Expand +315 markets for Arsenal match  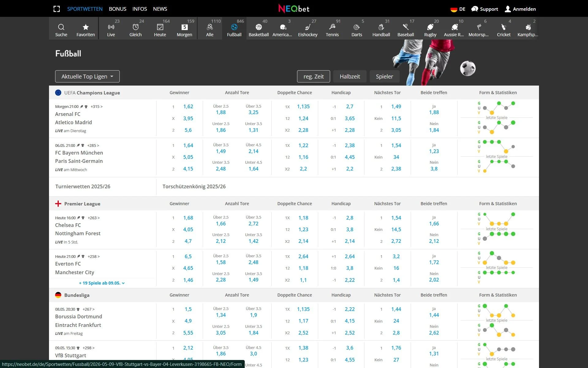click(96, 107)
